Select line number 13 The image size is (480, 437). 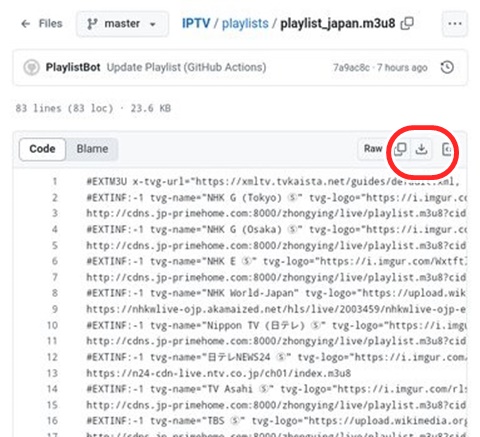tap(52, 373)
